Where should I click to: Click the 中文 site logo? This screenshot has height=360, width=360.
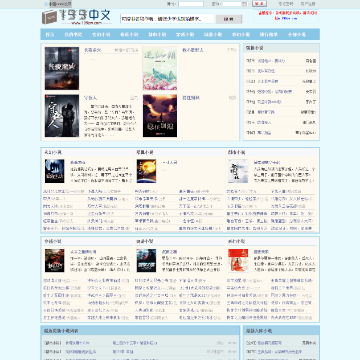coord(76,17)
